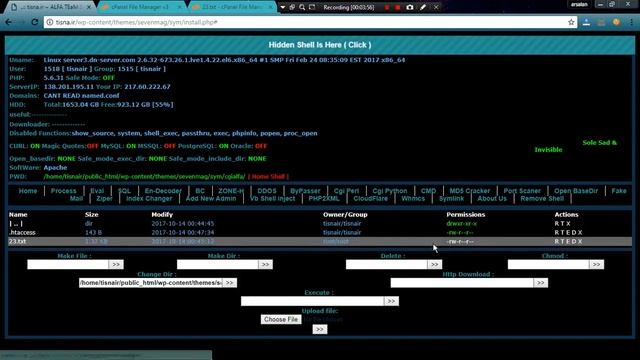Open the Process menu item
640x360 pixels.
click(63, 191)
